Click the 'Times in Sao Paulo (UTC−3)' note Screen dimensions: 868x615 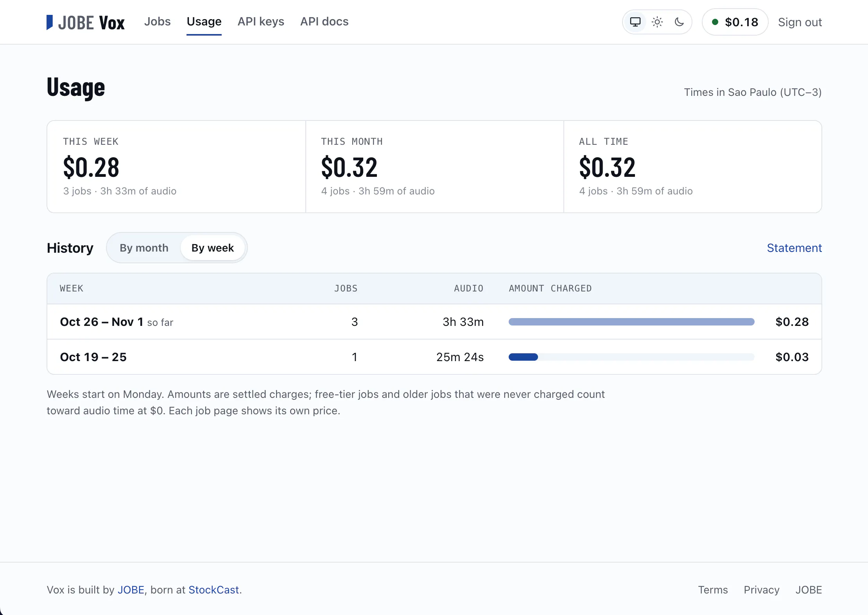(x=753, y=92)
